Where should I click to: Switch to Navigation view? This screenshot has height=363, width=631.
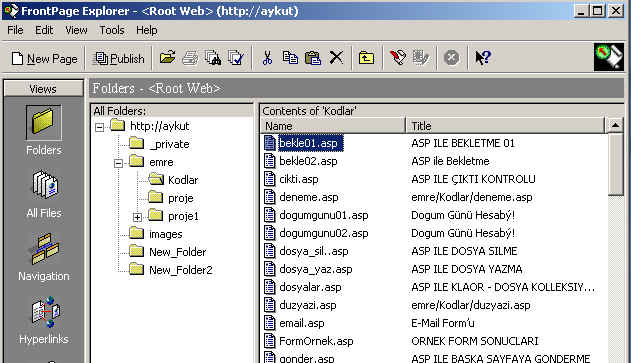[44, 258]
